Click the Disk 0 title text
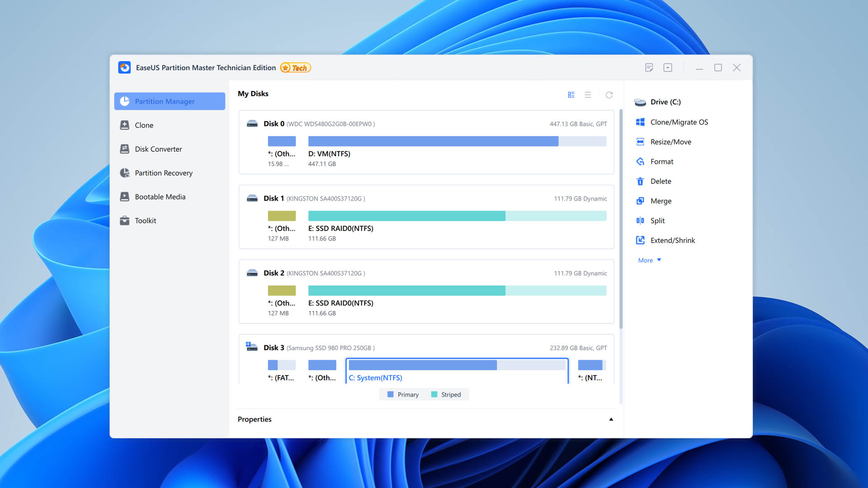868x488 pixels. tap(274, 123)
